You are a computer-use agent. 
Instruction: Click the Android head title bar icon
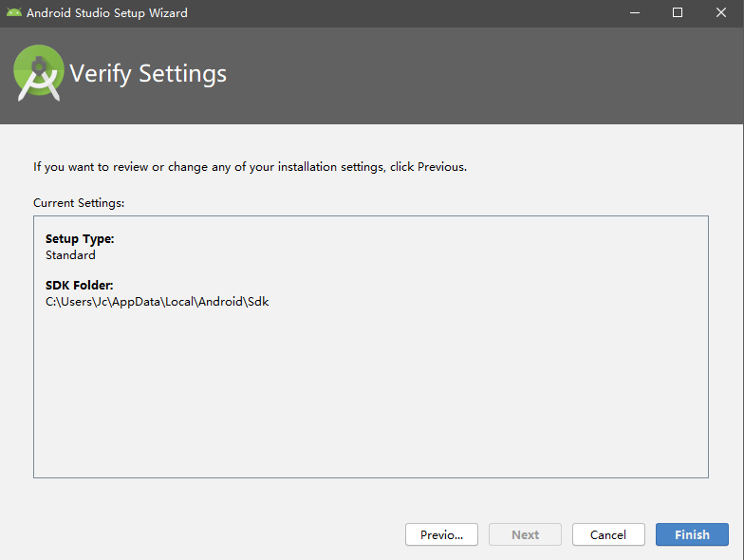point(13,12)
